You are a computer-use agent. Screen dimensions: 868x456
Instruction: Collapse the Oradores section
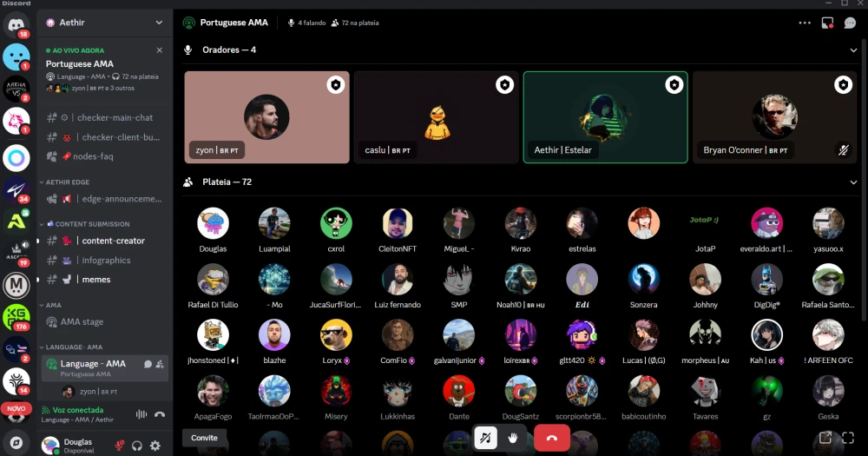coord(853,50)
